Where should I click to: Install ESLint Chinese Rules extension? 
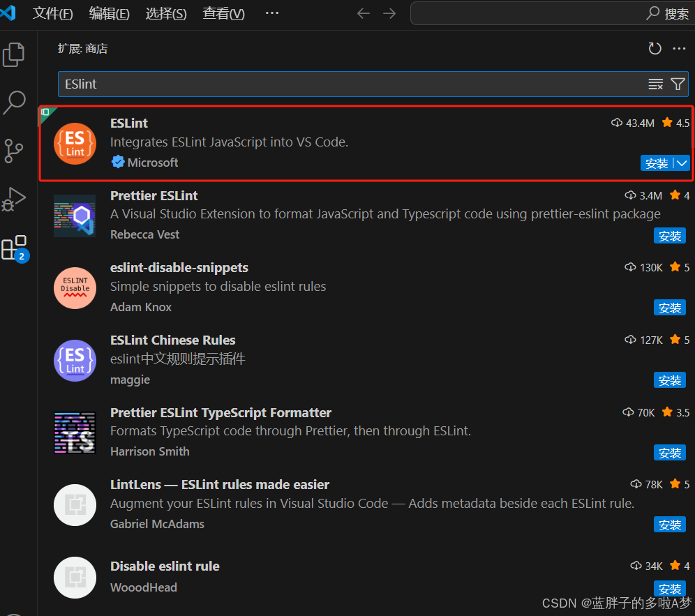669,380
